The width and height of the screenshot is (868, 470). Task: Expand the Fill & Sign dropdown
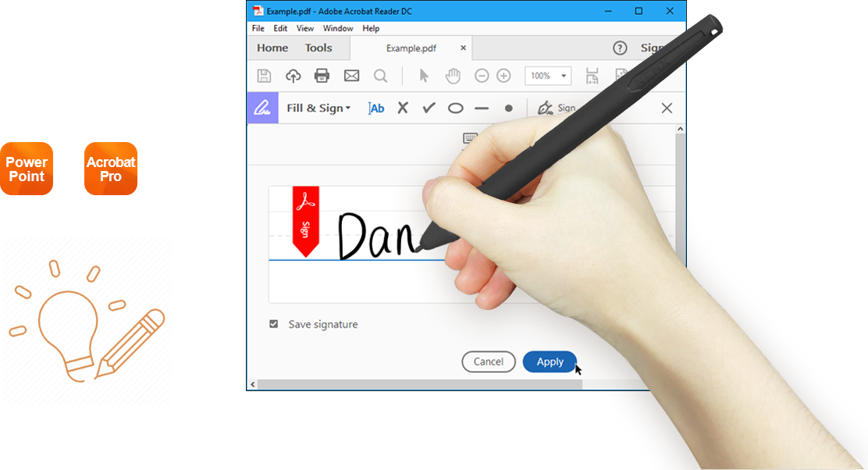pyautogui.click(x=318, y=109)
